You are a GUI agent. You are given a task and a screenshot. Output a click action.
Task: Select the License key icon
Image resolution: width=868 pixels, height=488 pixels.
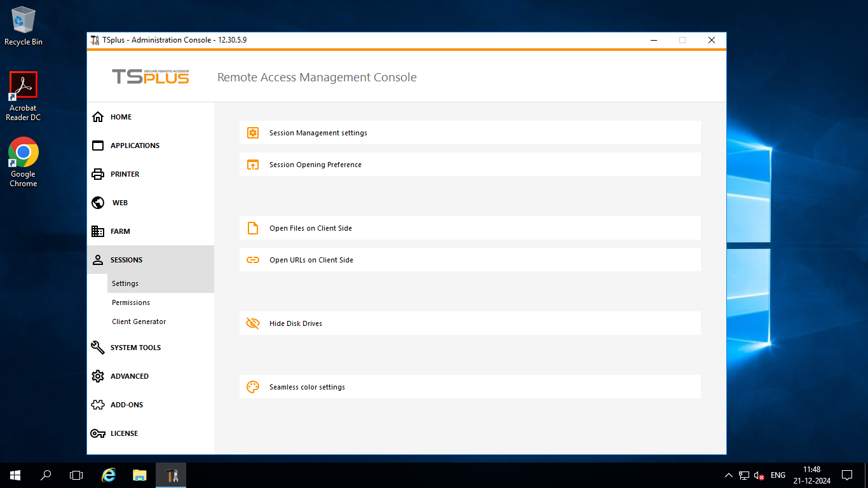(x=98, y=433)
